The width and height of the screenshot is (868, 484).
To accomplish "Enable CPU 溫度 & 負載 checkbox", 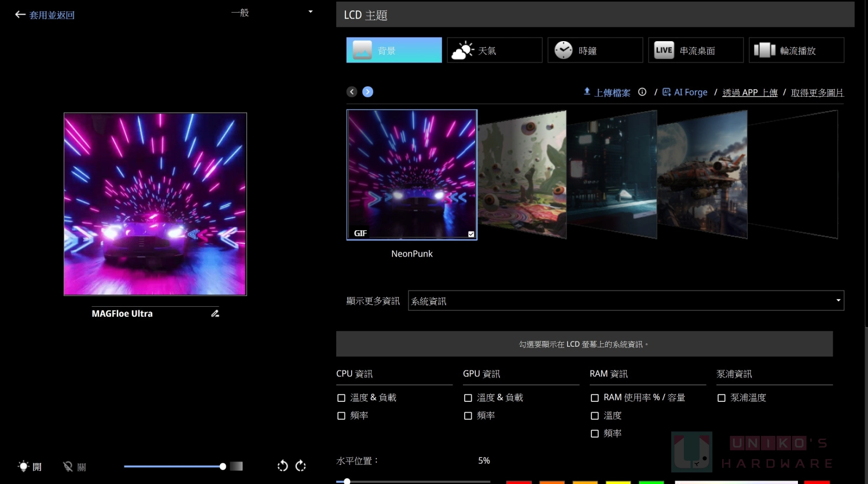I will pos(341,398).
